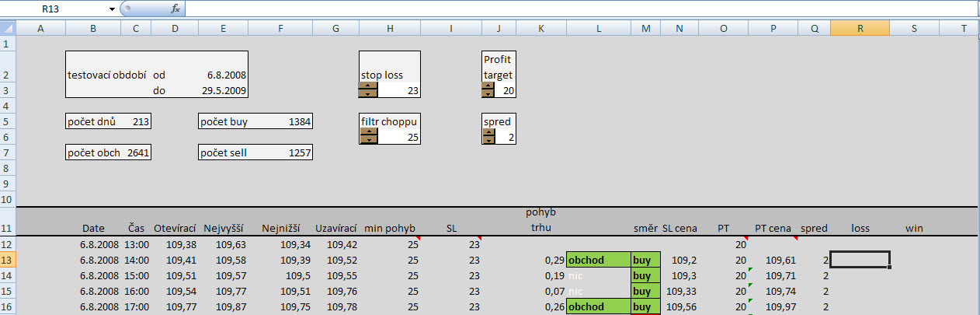Click the 'testovací období' label cell
980x315 pixels.
[x=109, y=75]
